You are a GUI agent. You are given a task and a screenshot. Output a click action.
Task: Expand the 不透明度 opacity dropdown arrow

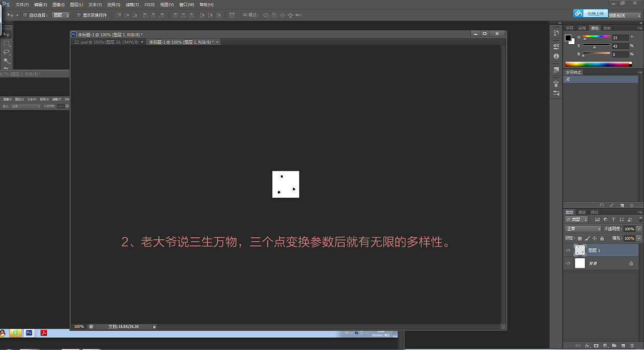(x=639, y=229)
